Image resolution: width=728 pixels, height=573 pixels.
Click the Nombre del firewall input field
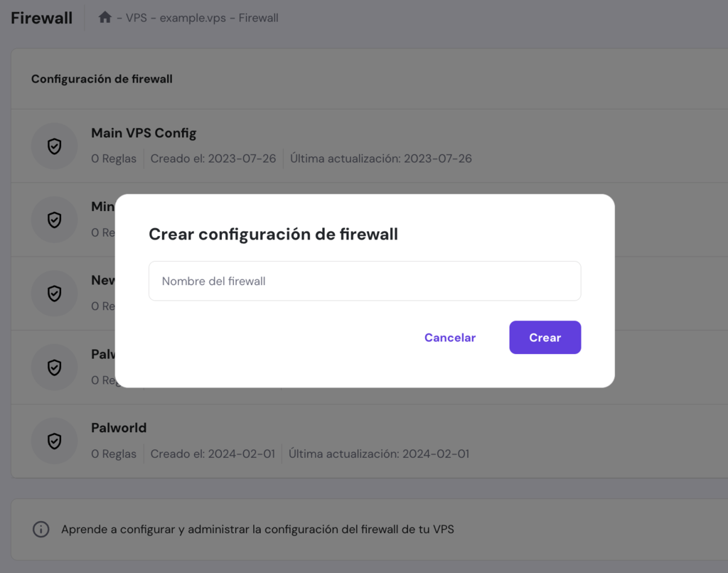364,281
